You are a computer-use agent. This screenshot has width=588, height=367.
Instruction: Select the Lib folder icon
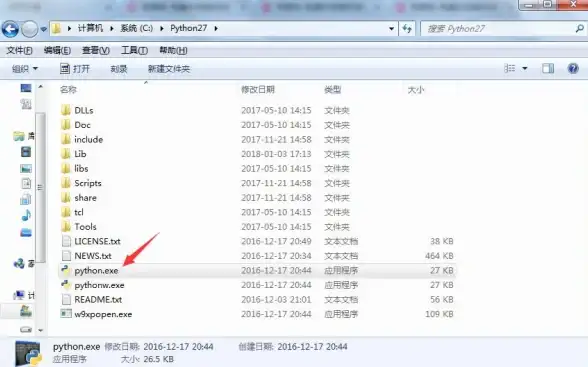pyautogui.click(x=66, y=154)
